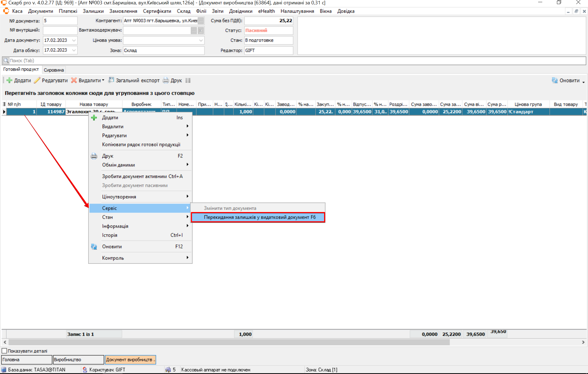Image resolution: width=588 pixels, height=374 pixels.
Task: Switch to the Сировина tab
Action: (x=54, y=70)
